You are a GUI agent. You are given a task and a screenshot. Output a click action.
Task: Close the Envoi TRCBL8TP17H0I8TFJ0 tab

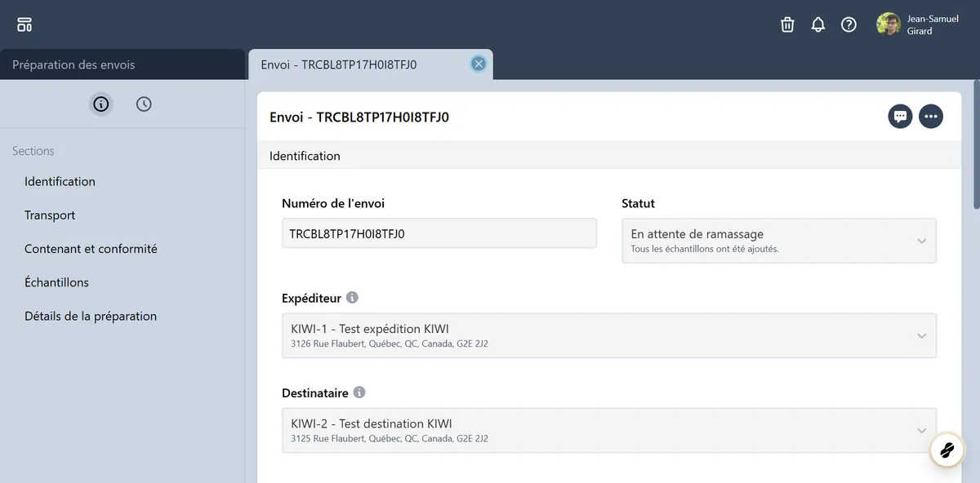point(479,64)
